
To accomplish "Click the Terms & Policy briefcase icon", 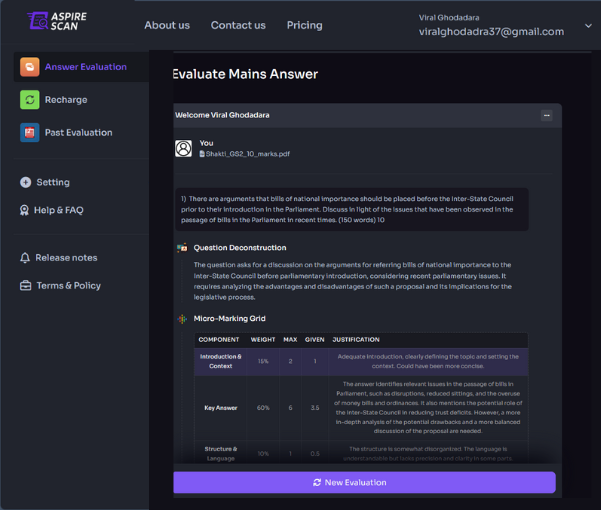I will click(26, 286).
